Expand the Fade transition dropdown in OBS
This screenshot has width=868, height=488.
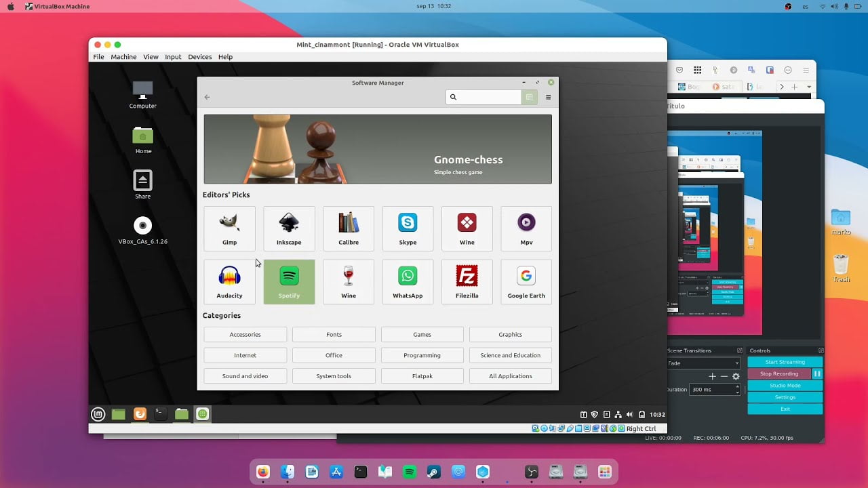coord(703,363)
